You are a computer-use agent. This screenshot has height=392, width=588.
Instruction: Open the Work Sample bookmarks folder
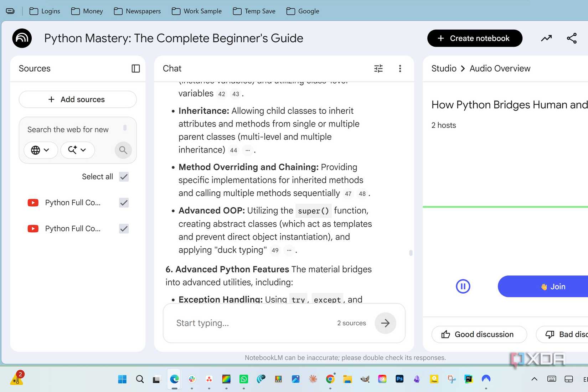pyautogui.click(x=197, y=11)
